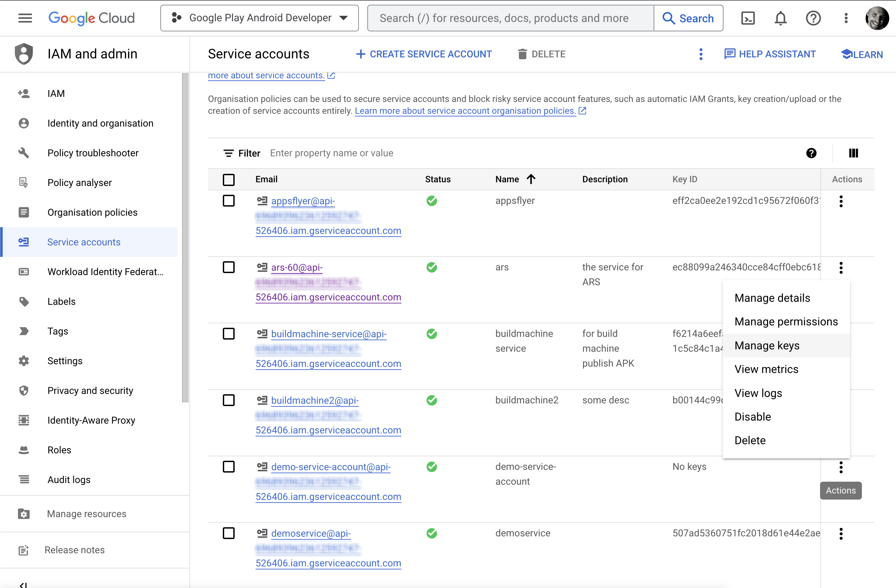Open Policy troubleshooter from sidebar

point(93,153)
